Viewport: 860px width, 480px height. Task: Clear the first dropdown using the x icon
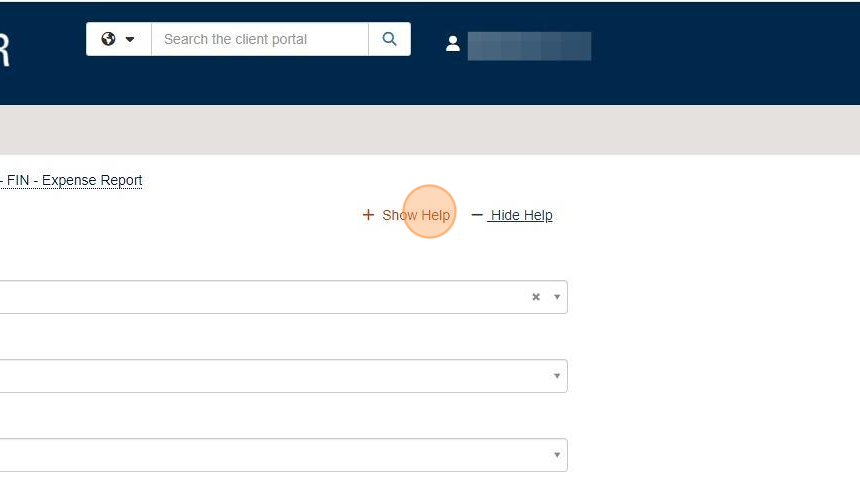(x=536, y=297)
